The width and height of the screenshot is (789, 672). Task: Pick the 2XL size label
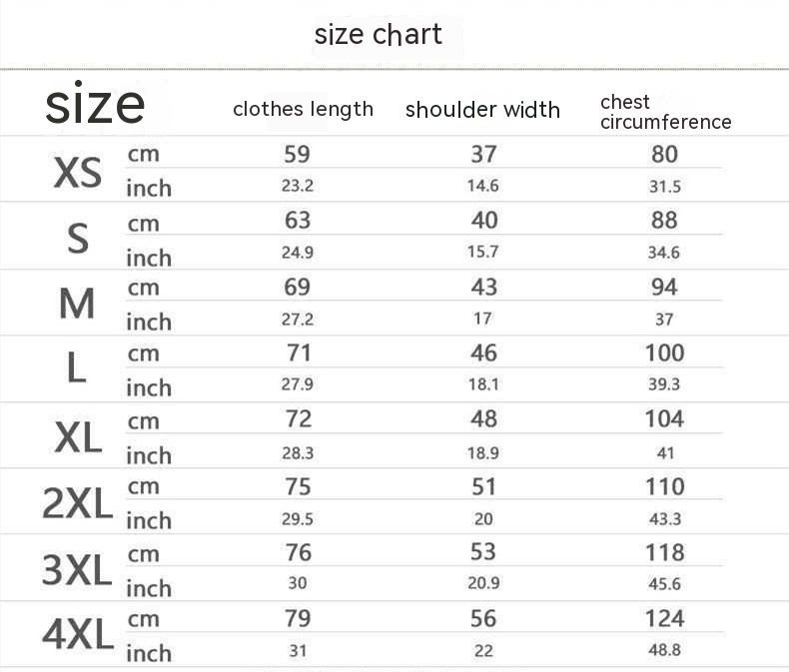pyautogui.click(x=77, y=503)
